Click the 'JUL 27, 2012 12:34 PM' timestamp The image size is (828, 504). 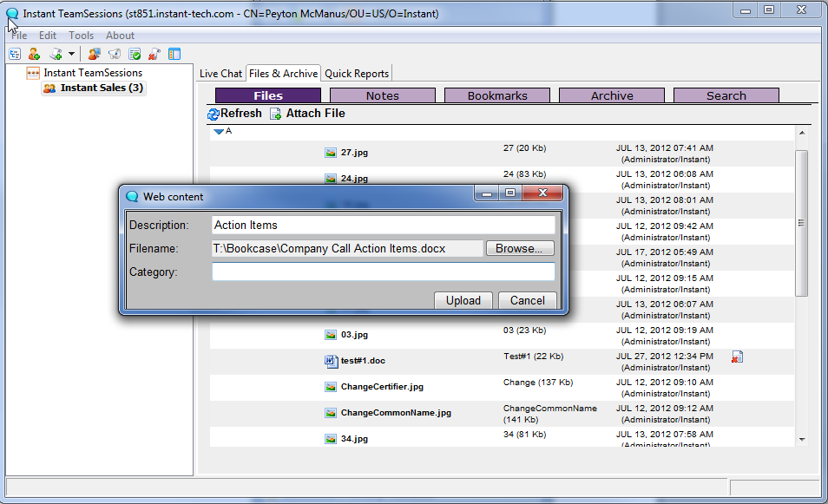pyautogui.click(x=664, y=357)
